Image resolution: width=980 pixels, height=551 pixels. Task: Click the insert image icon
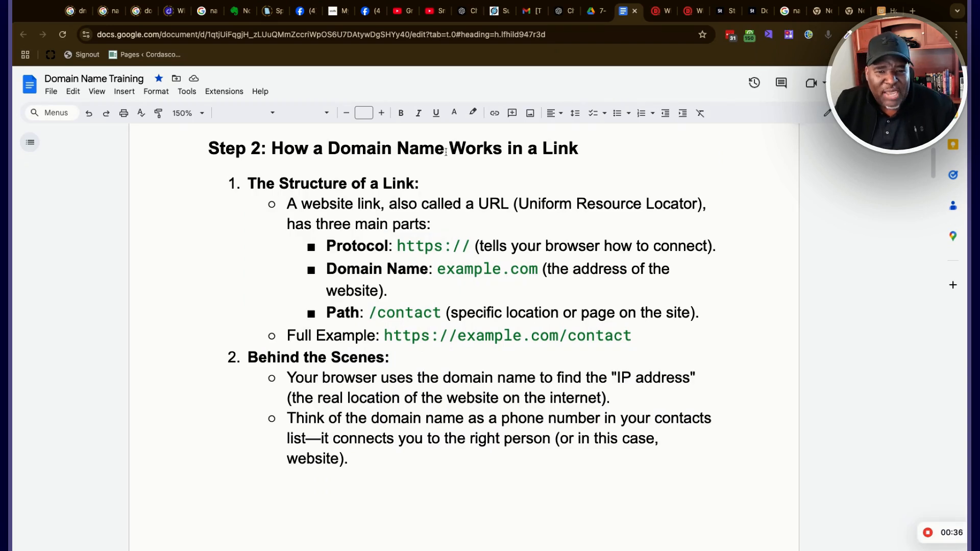tap(530, 113)
